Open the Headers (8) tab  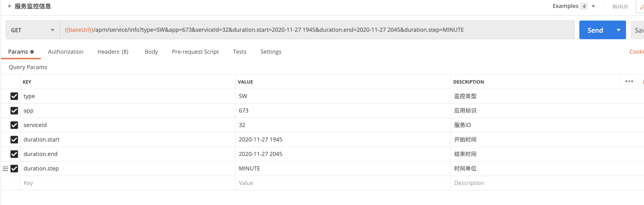click(x=113, y=52)
